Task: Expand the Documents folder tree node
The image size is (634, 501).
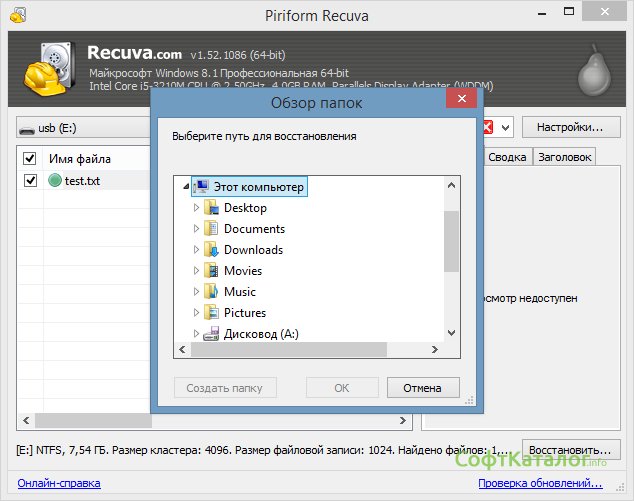Action: (x=196, y=229)
